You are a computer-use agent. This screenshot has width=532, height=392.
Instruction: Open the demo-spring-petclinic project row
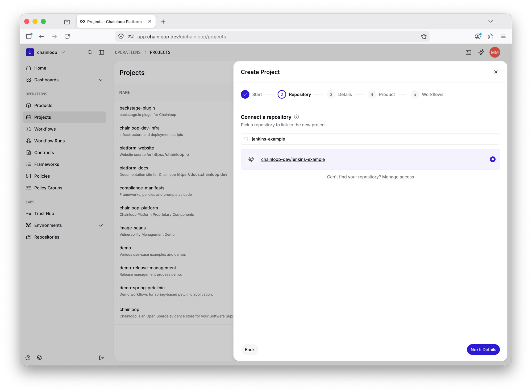pyautogui.click(x=174, y=291)
